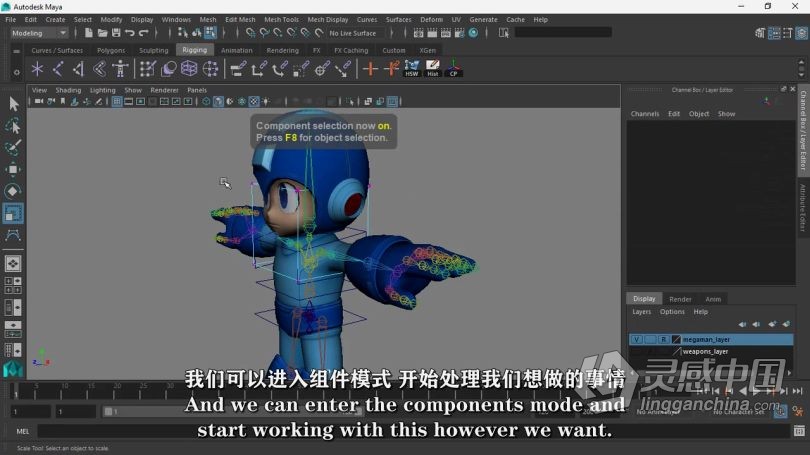This screenshot has width=810, height=455.
Task: Click the MEL command line input field
Action: pyautogui.click(x=414, y=431)
